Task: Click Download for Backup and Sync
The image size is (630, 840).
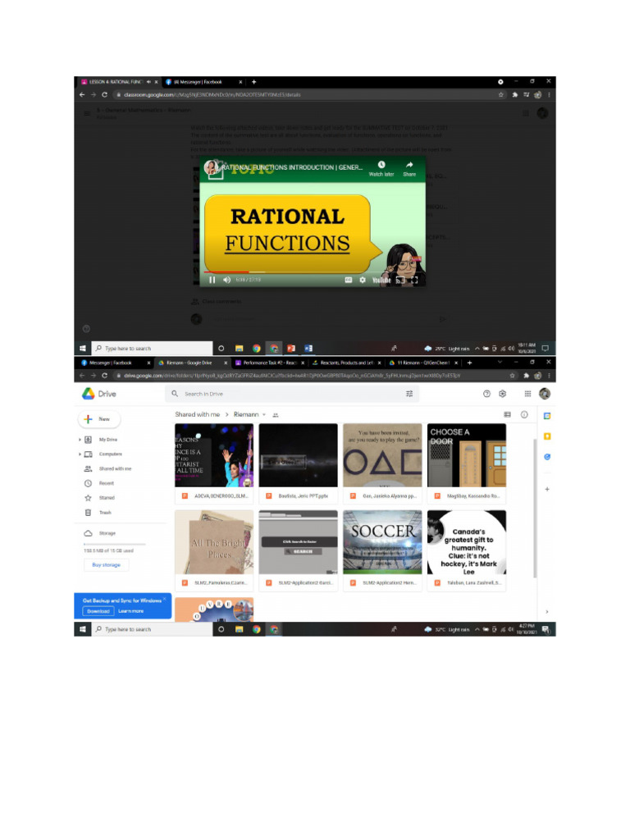Action: 98,611
